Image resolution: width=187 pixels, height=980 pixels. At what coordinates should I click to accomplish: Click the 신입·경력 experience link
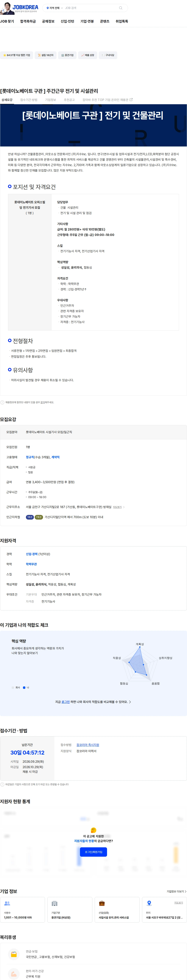tap(32, 554)
